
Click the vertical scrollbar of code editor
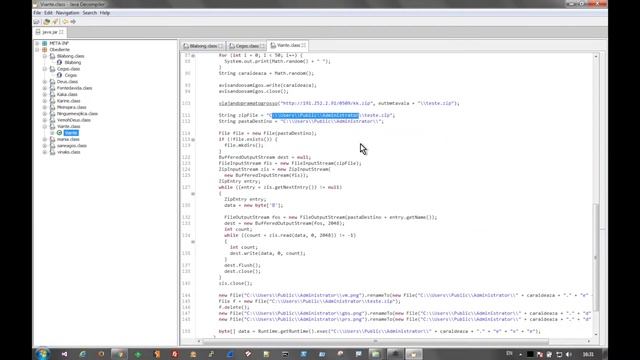pos(596,257)
